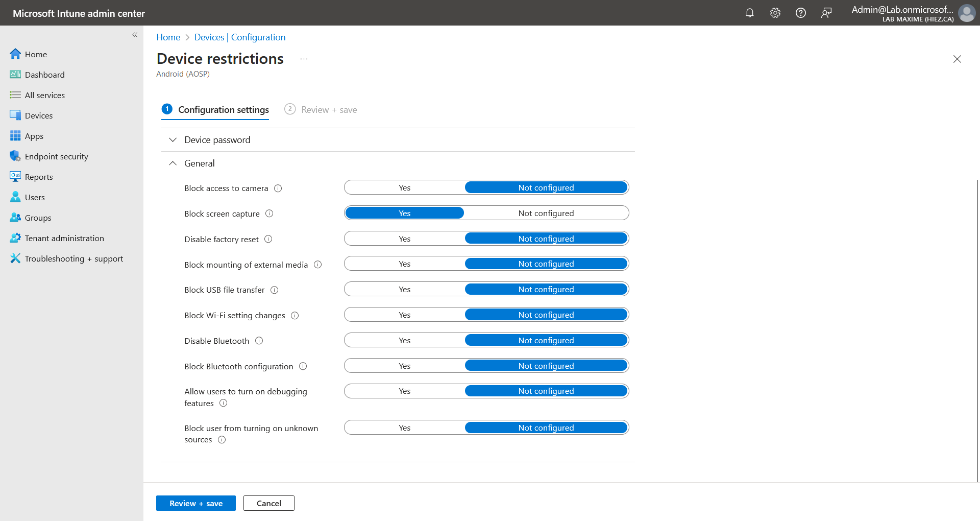Collapse the General section

click(199, 163)
